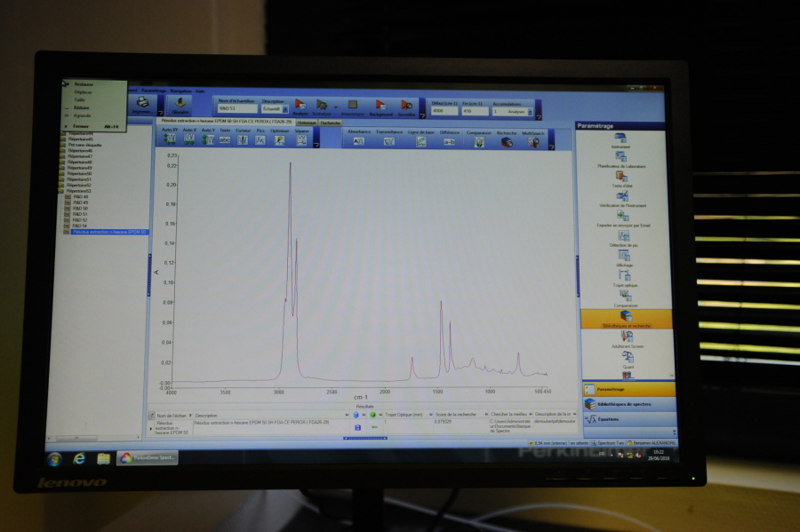Click the Ligne de base icon
This screenshot has width=800, height=532.
pyautogui.click(x=420, y=140)
